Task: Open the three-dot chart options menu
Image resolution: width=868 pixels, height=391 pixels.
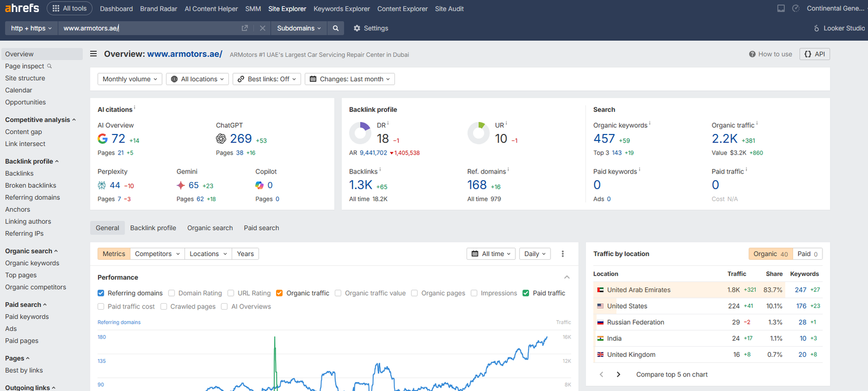Action: [x=563, y=254]
